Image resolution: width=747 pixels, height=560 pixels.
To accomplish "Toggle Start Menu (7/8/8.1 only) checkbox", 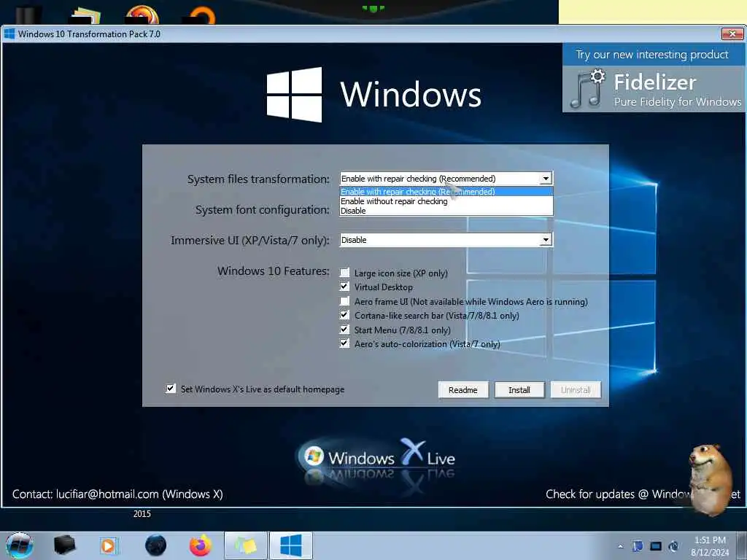I will click(x=344, y=329).
